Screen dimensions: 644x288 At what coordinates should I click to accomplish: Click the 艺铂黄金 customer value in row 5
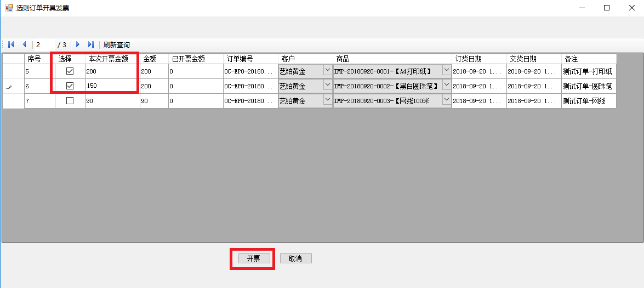click(x=293, y=71)
